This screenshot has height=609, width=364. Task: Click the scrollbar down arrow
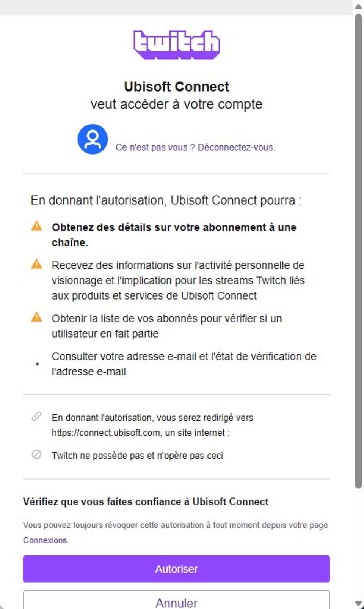pos(358,603)
